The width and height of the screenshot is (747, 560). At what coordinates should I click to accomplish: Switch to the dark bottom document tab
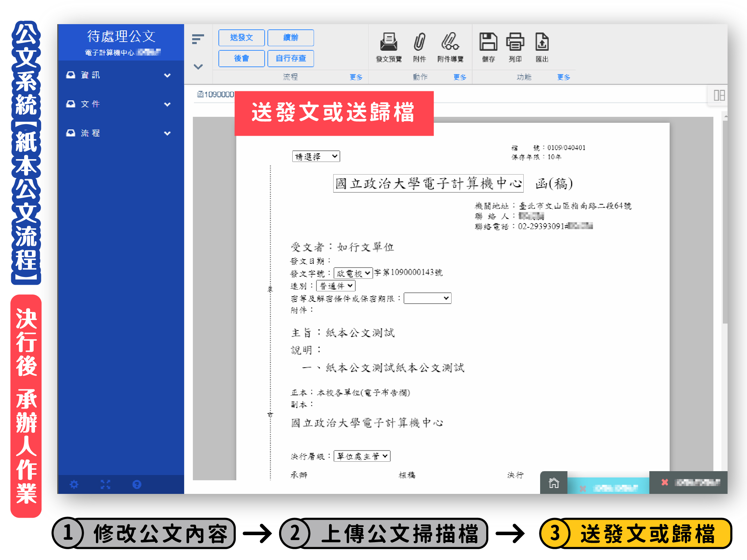click(689, 482)
